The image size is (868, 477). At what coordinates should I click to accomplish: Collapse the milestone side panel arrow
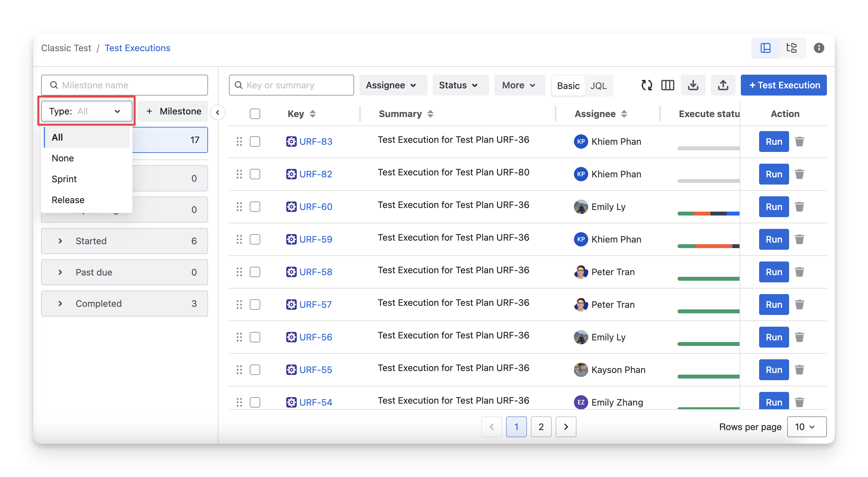[218, 112]
